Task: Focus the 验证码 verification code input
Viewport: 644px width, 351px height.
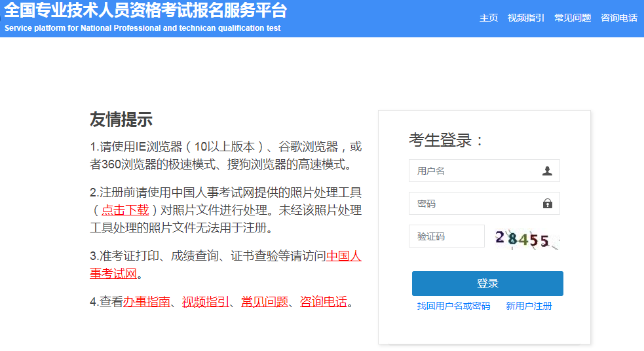Action: tap(447, 236)
